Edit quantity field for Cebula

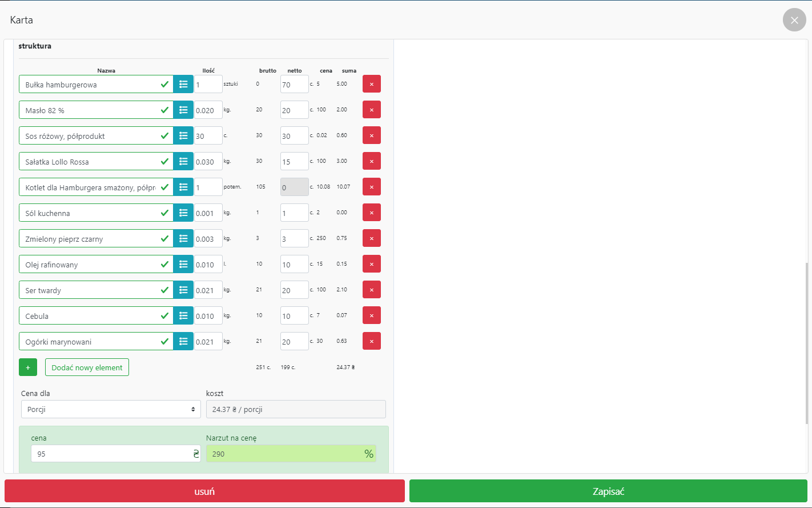pyautogui.click(x=208, y=315)
